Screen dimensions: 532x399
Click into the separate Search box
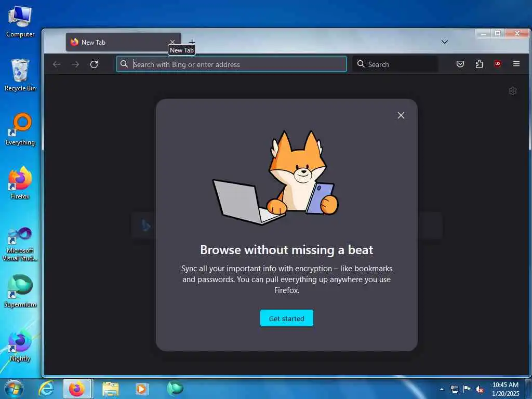395,64
